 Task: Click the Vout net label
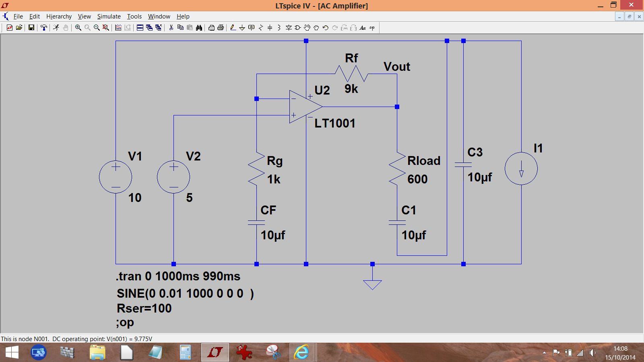point(397,67)
